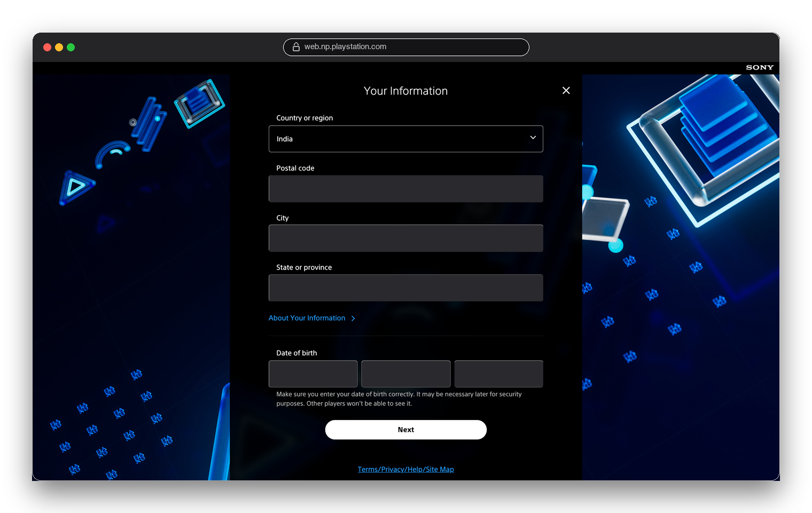Click the date of birth security notice text
Image resolution: width=812 pixels, height=513 pixels.
tap(399, 399)
